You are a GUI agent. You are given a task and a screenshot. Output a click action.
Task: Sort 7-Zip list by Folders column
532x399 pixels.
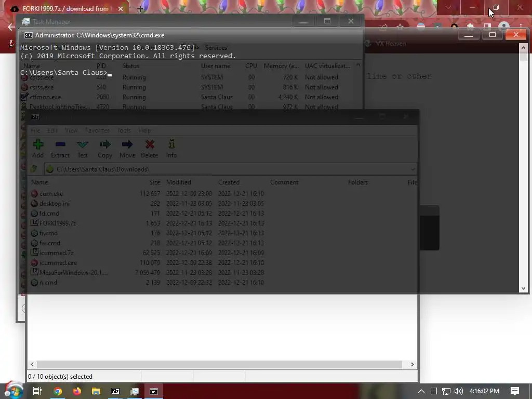(x=357, y=182)
